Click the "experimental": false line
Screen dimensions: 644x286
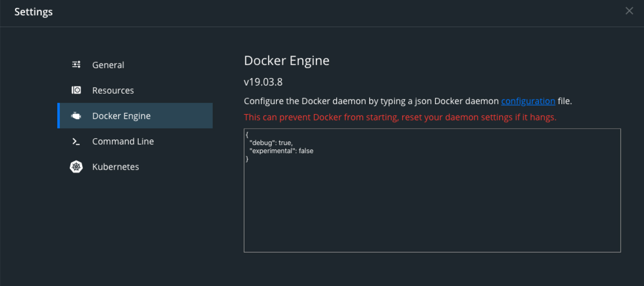[281, 151]
